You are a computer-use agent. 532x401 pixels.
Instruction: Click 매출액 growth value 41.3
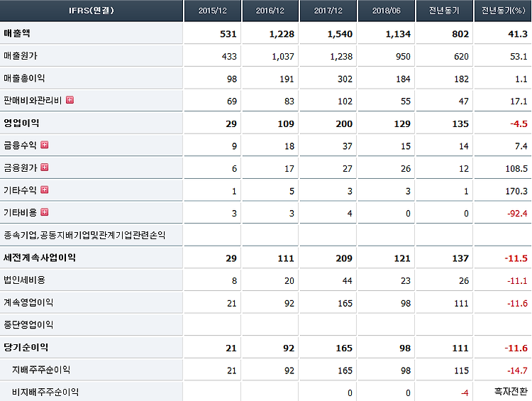(x=518, y=34)
